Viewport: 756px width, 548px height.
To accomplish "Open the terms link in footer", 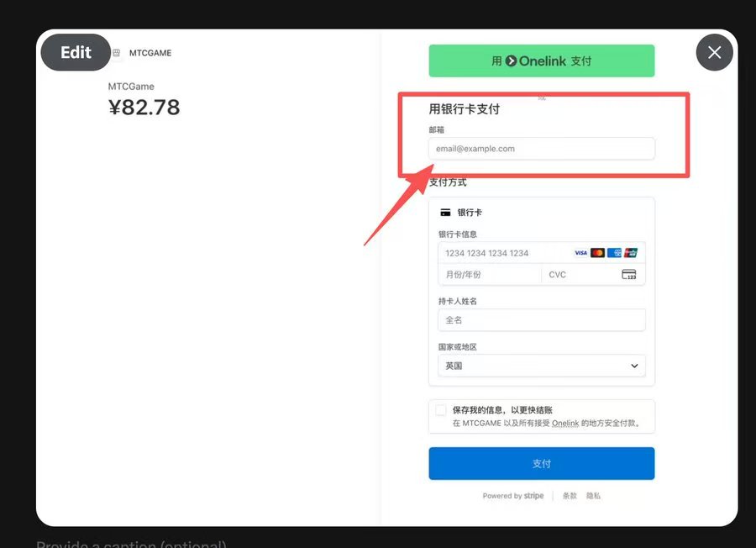I will pyautogui.click(x=570, y=496).
